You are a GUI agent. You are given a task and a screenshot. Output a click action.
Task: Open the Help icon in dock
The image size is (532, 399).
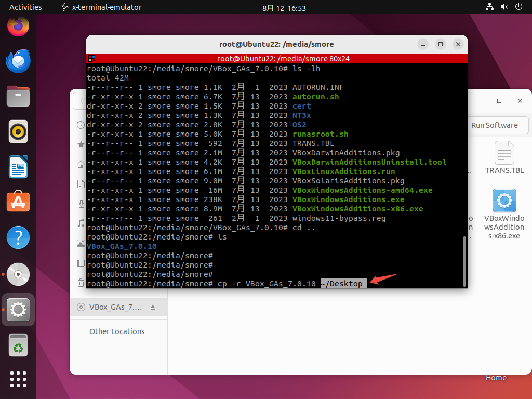18,237
